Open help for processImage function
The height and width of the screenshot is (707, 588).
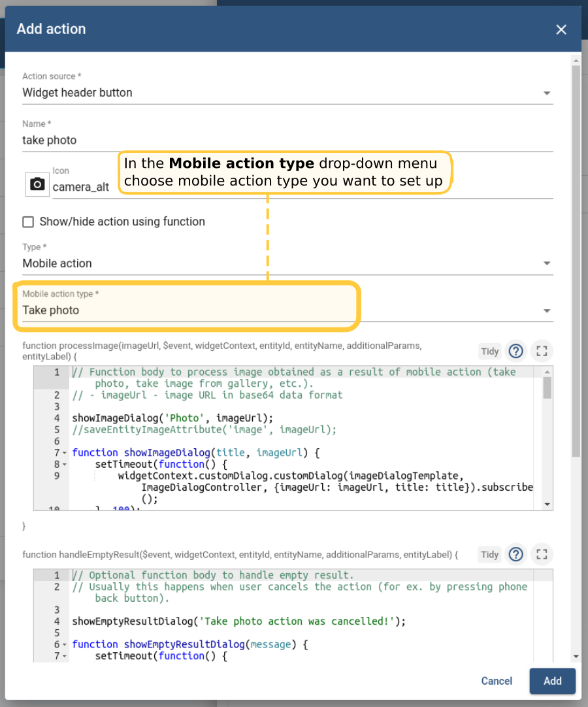click(x=515, y=352)
